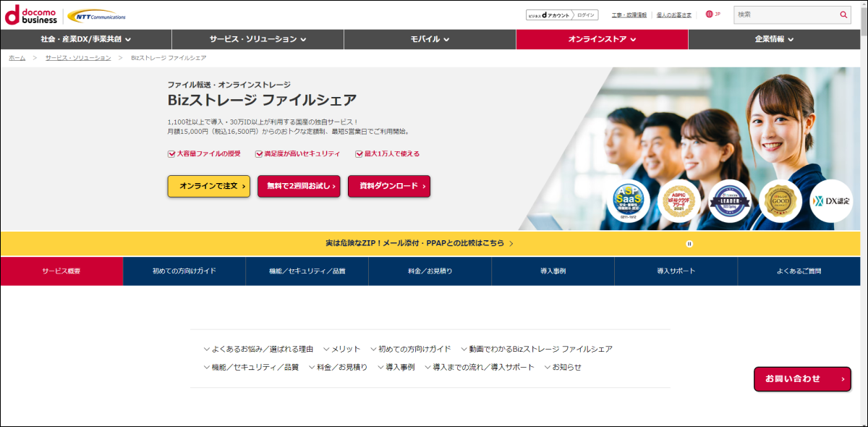Click the docomo business logo
The height and width of the screenshot is (427, 868).
click(30, 14)
